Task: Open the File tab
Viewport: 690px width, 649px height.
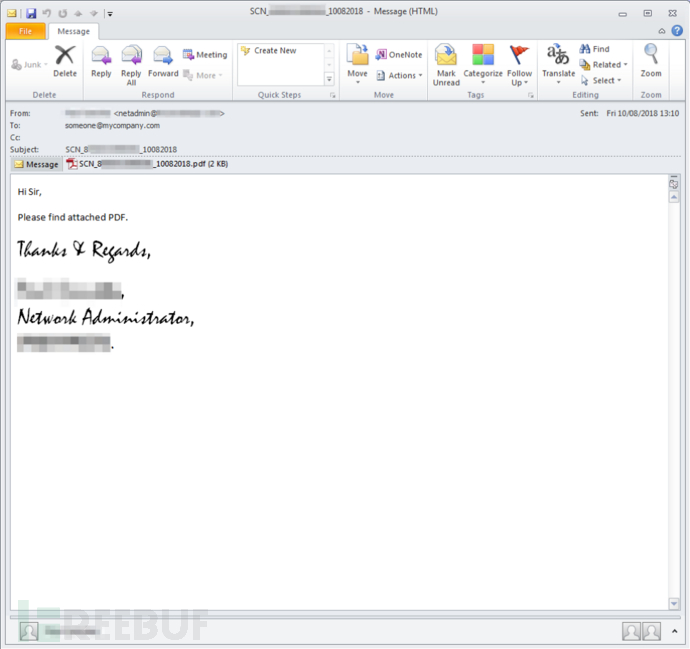Action: pos(26,31)
